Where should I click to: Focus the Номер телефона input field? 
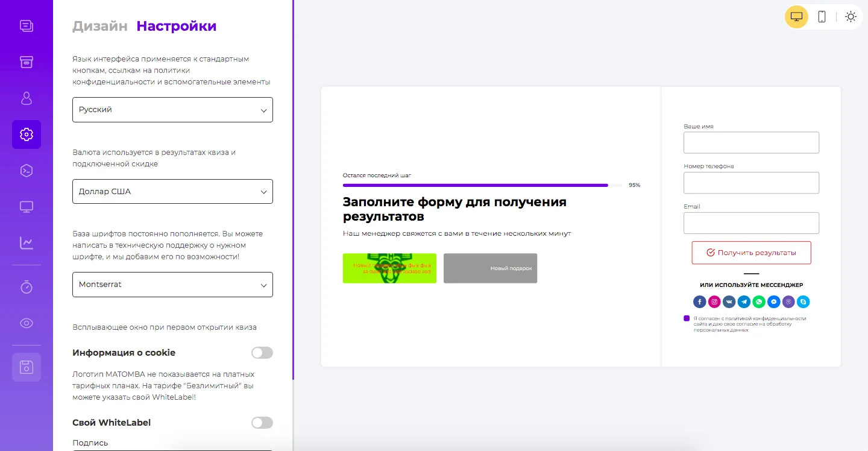751,183
